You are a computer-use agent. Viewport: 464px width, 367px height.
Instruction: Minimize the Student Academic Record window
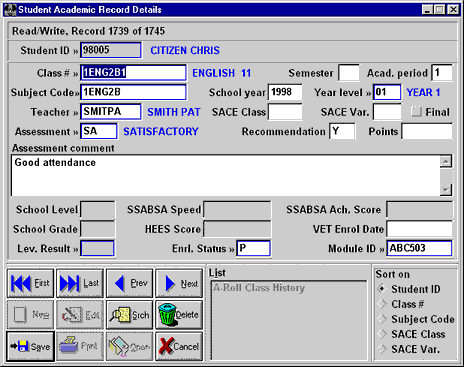[427, 10]
